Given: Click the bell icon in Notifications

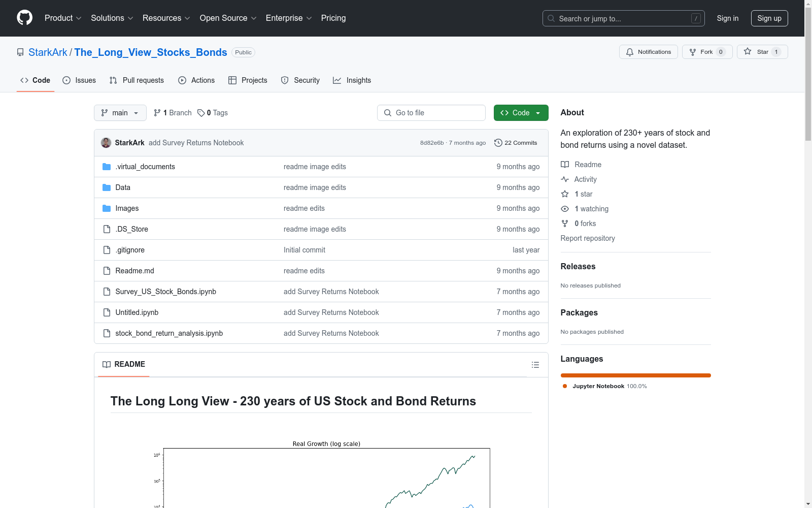Looking at the screenshot, I should 630,52.
